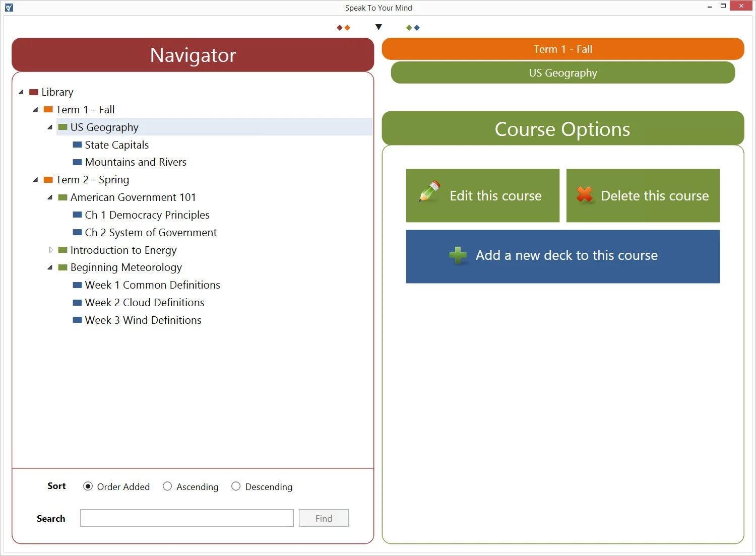This screenshot has width=756, height=556.
Task: Click the blue icon beside Week 1 Common Definitions
Action: pos(77,285)
